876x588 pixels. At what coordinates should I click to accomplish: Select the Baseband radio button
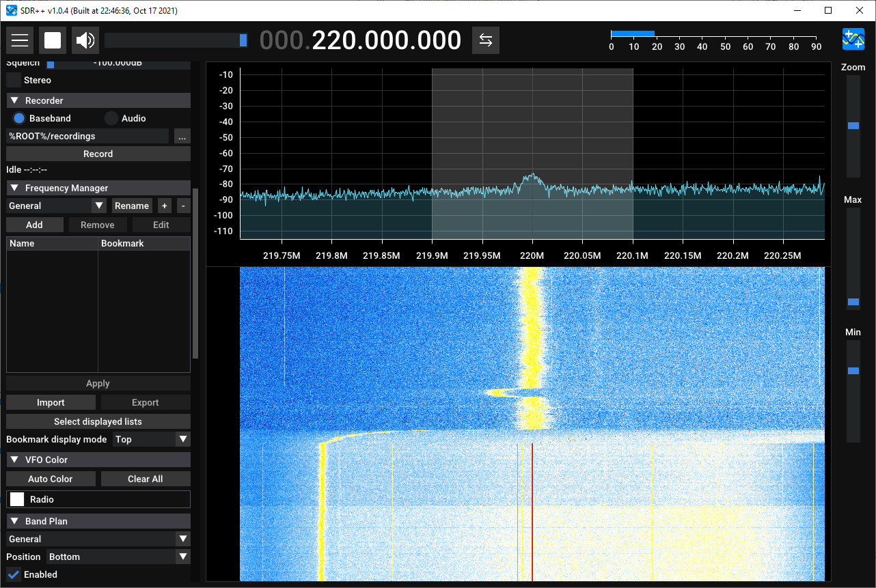pyautogui.click(x=19, y=118)
